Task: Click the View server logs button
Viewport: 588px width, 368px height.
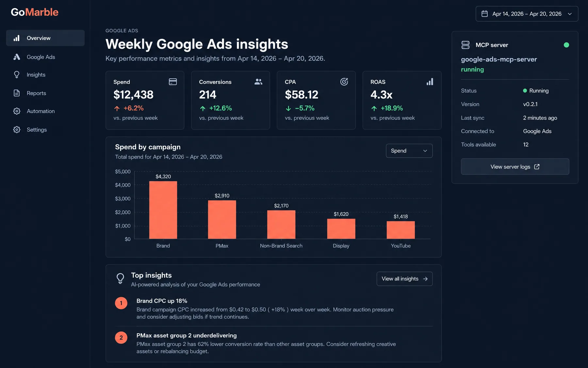Action: (515, 167)
